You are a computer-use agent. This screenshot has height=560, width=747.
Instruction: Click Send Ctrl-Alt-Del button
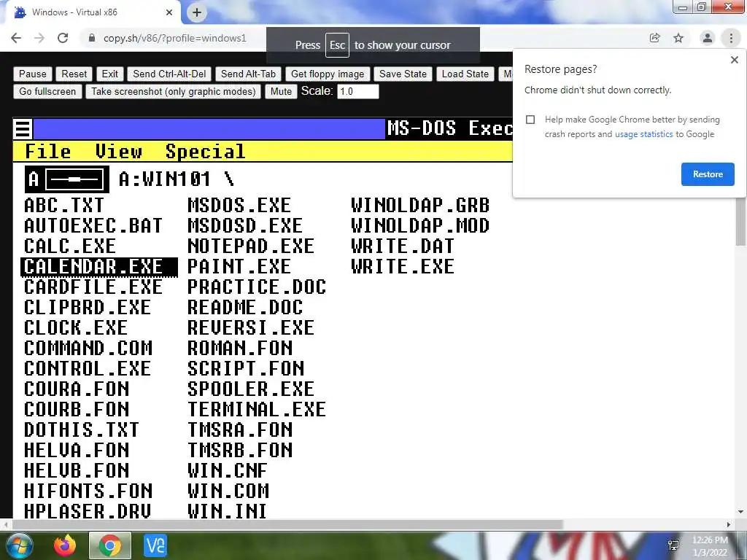pos(169,74)
